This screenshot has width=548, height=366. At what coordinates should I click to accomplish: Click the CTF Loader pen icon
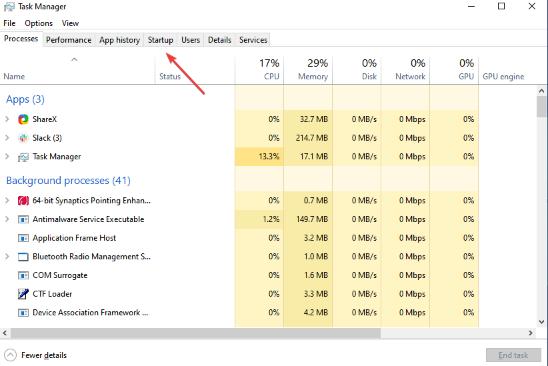click(x=23, y=294)
